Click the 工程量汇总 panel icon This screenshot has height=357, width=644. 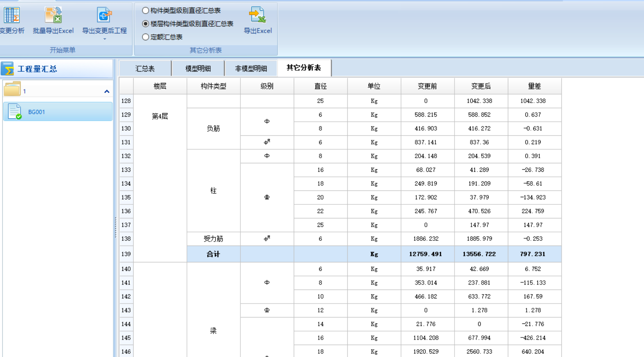click(x=8, y=69)
